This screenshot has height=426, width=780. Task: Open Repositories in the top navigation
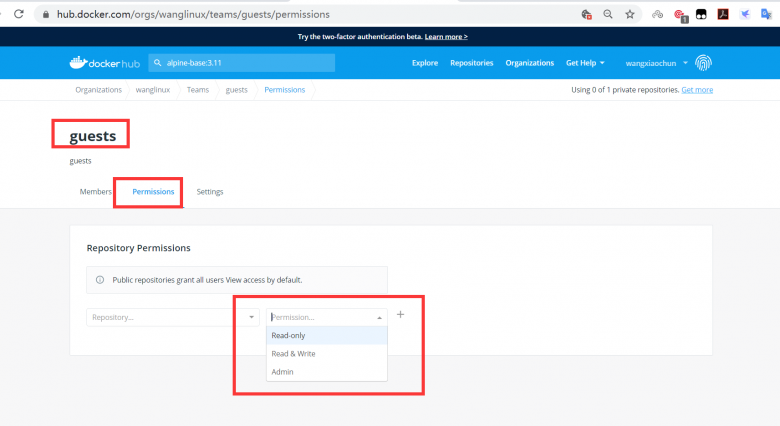pos(472,63)
